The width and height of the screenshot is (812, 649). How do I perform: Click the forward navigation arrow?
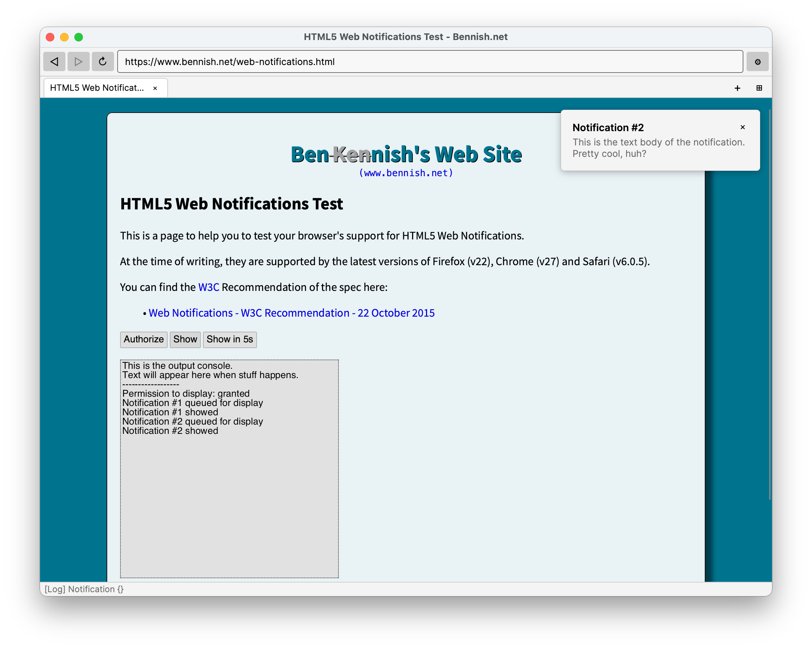coord(78,61)
